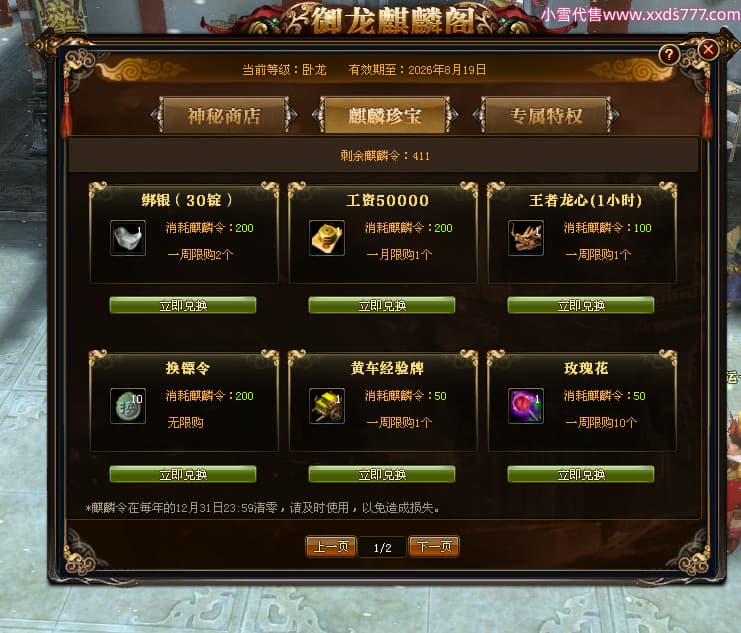
Task: Redeem 黄车经验牌 with 立即兑换
Action: click(x=382, y=474)
